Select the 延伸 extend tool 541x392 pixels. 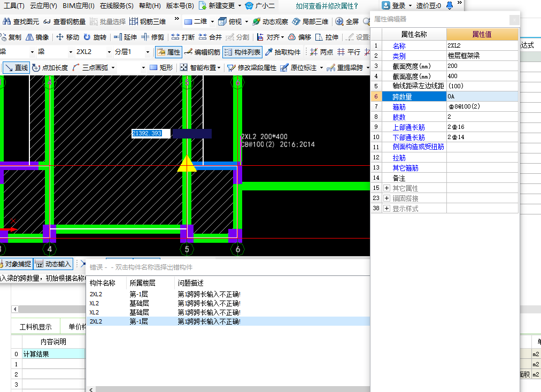coord(125,37)
